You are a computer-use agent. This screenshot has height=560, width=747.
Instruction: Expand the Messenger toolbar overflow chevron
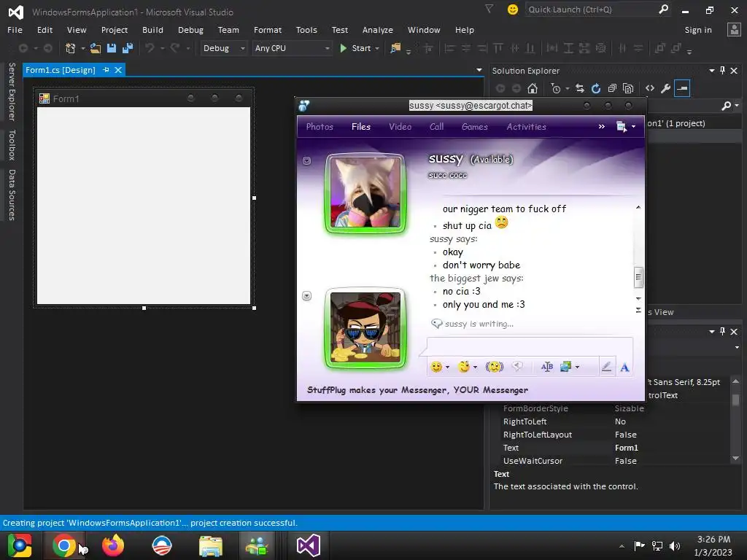(602, 127)
